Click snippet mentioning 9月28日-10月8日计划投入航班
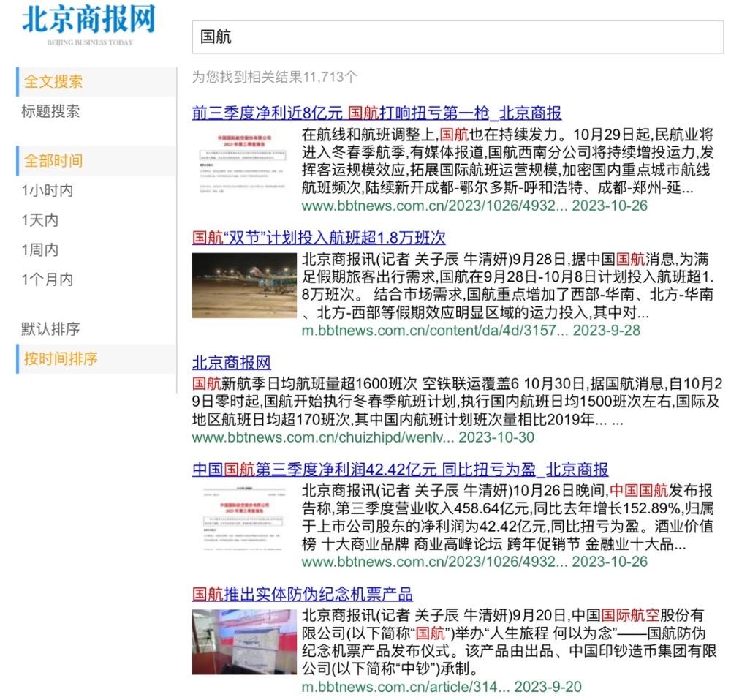 508,285
